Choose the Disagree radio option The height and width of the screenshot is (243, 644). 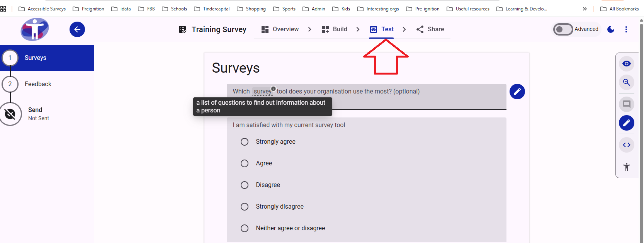coord(245,185)
